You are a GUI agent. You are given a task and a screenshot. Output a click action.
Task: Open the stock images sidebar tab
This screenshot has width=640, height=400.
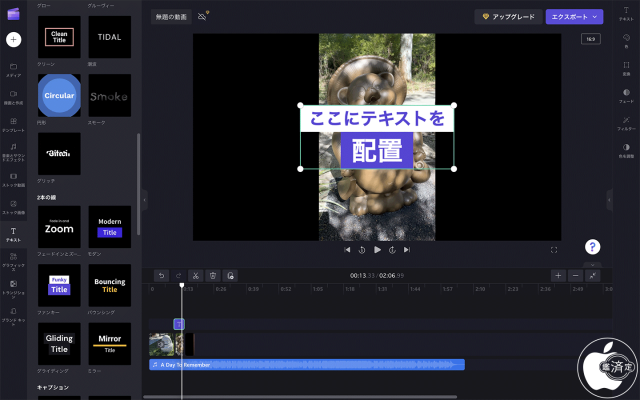13,207
